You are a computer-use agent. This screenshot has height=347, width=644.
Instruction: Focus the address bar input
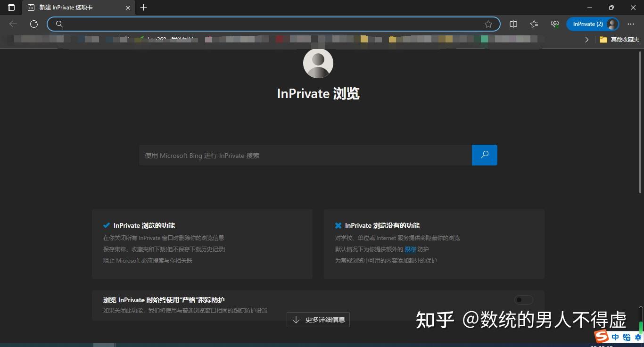pyautogui.click(x=273, y=24)
